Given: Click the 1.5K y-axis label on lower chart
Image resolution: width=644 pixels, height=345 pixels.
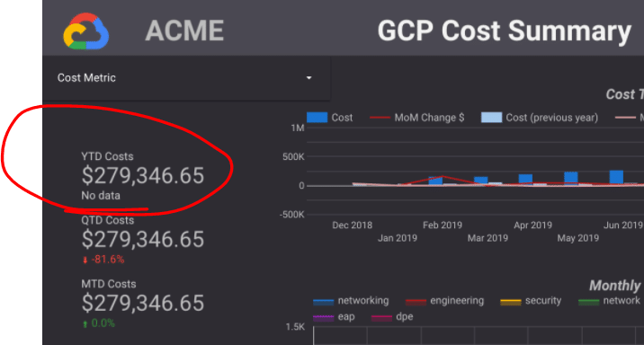Looking at the screenshot, I should pyautogui.click(x=295, y=327).
